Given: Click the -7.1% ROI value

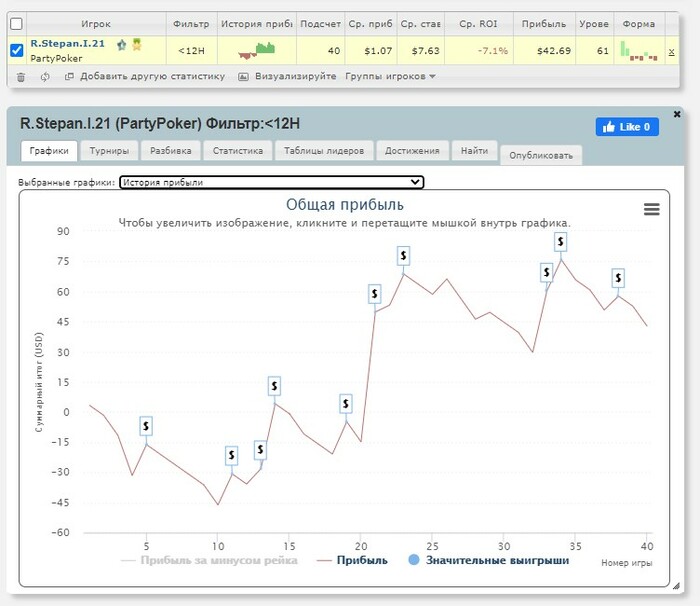Looking at the screenshot, I should (493, 51).
